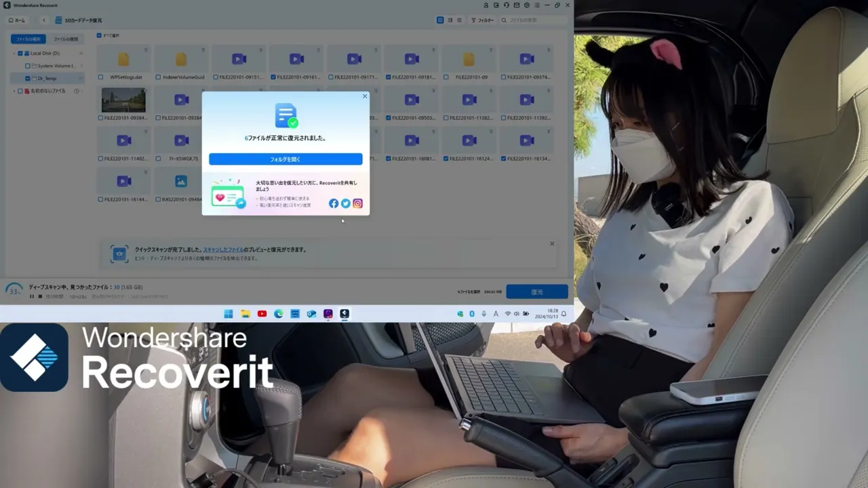
Task: Select the WPSettings.dat folder-style file icon
Action: point(123,60)
